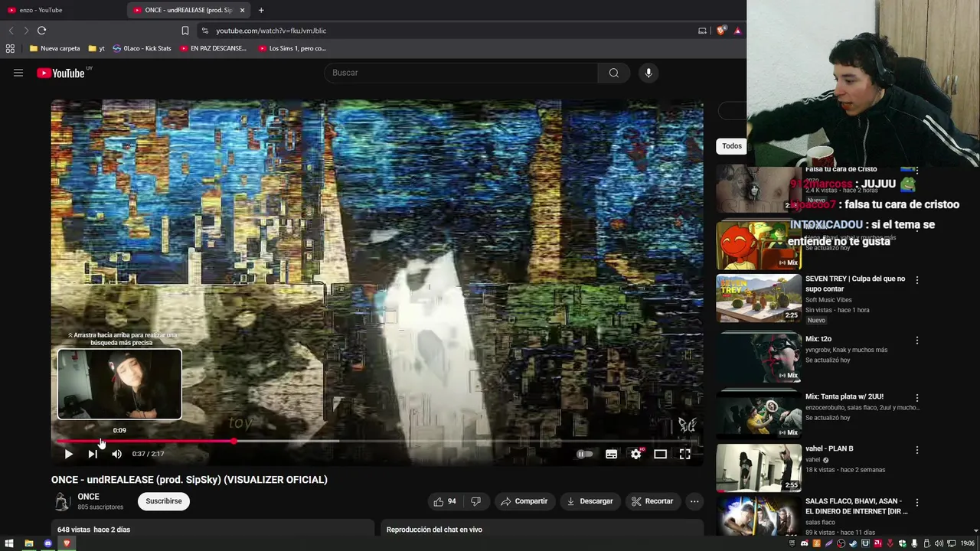Dislike the video with thumbs down
The image size is (980, 551).
tap(475, 501)
